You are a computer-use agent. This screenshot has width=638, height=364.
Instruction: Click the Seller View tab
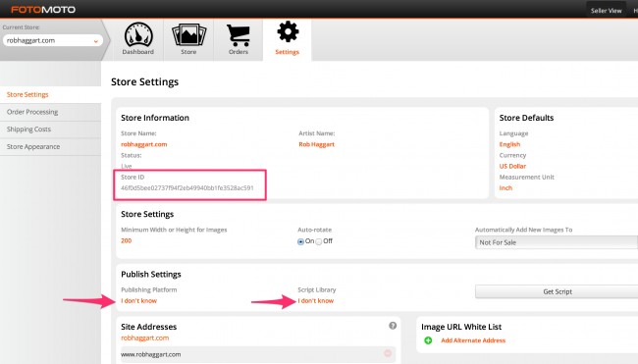(607, 11)
